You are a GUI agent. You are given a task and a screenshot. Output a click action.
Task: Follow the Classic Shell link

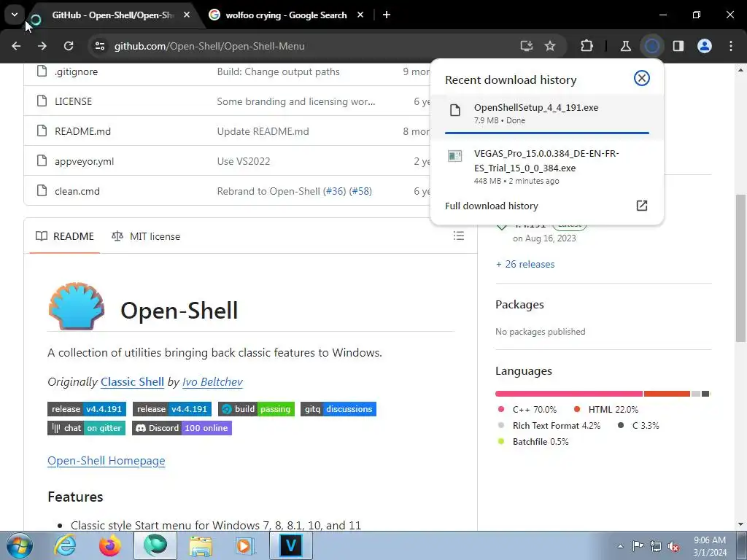(132, 382)
